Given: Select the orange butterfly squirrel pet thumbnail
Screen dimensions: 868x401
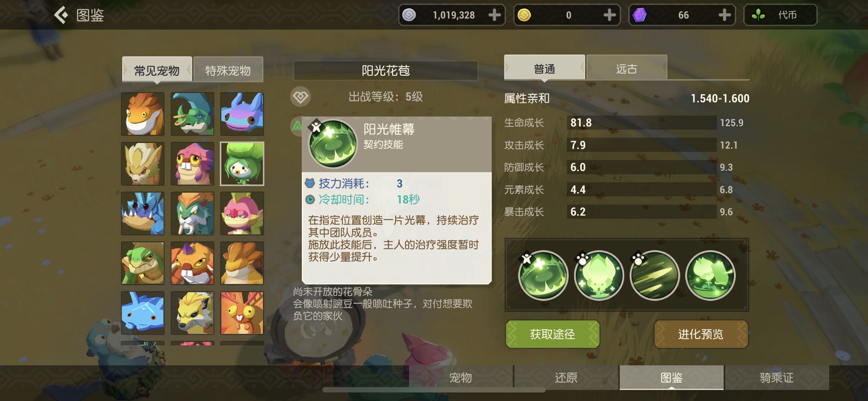Looking at the screenshot, I should (x=242, y=313).
